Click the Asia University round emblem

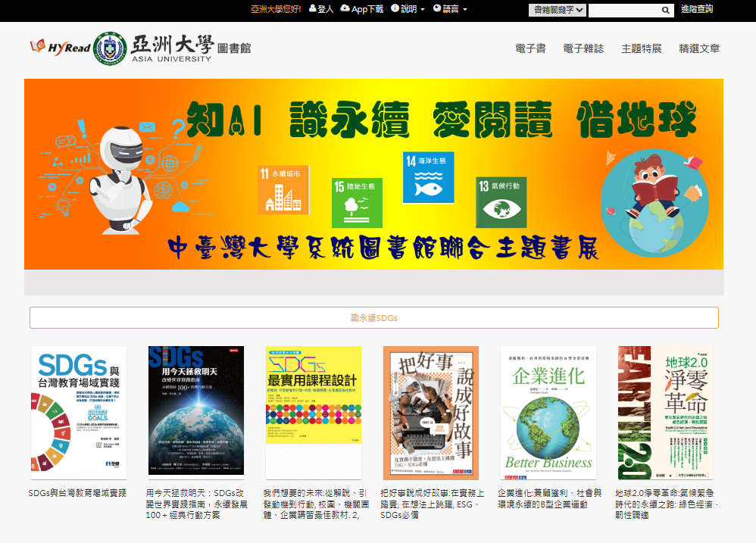pos(109,48)
